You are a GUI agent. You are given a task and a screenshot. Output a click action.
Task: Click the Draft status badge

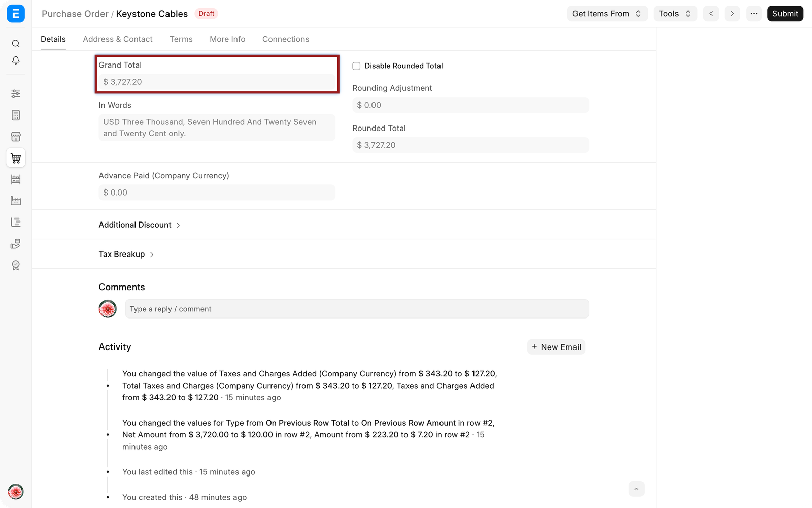click(206, 14)
